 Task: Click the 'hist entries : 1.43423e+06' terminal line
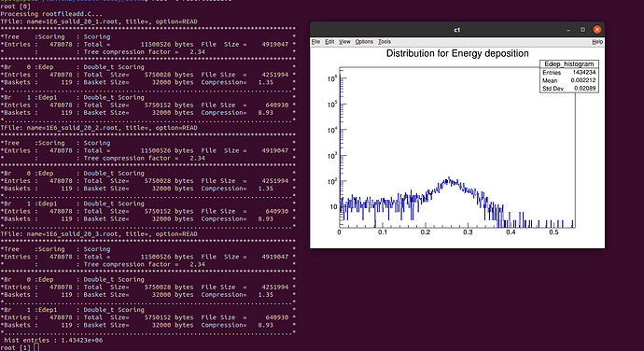pos(53,341)
